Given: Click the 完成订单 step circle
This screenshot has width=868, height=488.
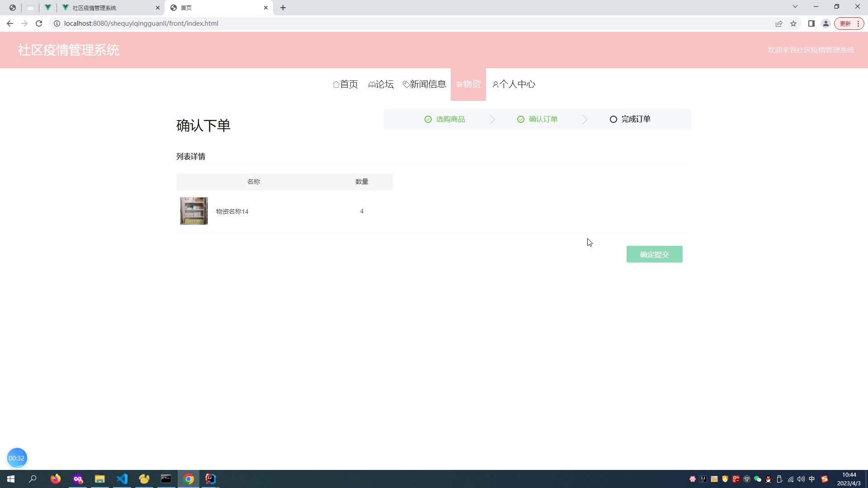Looking at the screenshot, I should click(613, 119).
